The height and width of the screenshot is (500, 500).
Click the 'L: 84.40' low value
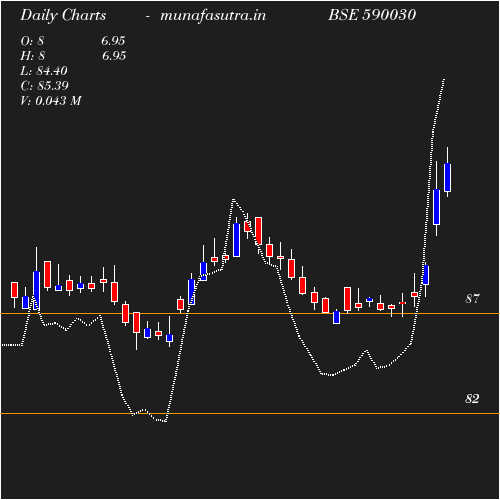(44, 71)
